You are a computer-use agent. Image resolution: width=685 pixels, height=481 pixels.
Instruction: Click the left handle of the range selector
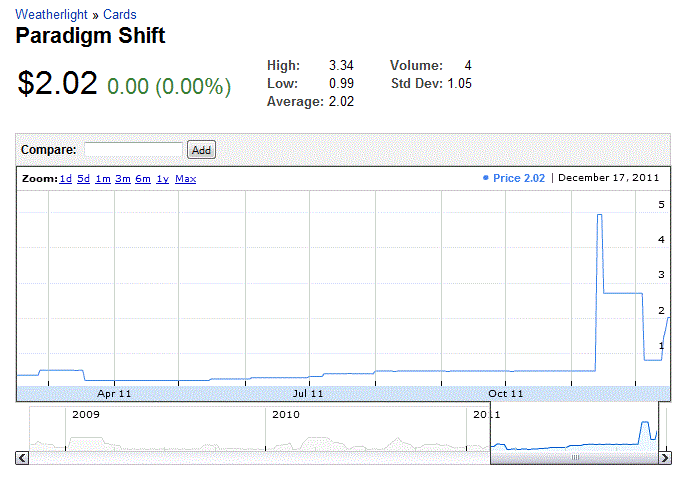click(491, 428)
